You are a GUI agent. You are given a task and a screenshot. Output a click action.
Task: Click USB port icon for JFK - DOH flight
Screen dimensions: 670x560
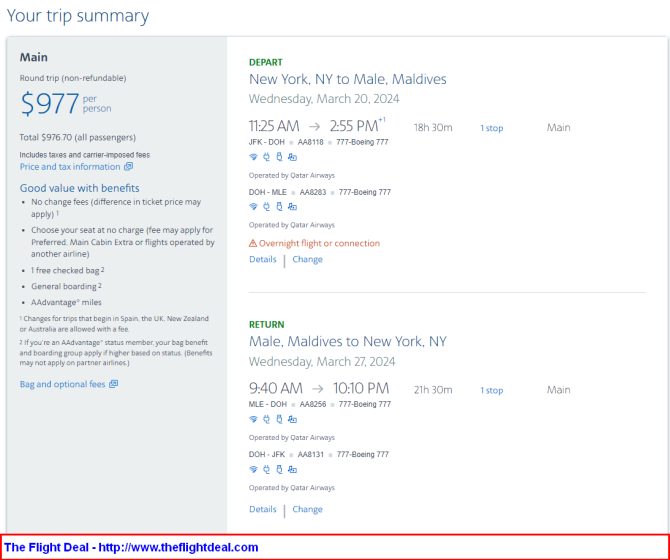coord(279,157)
